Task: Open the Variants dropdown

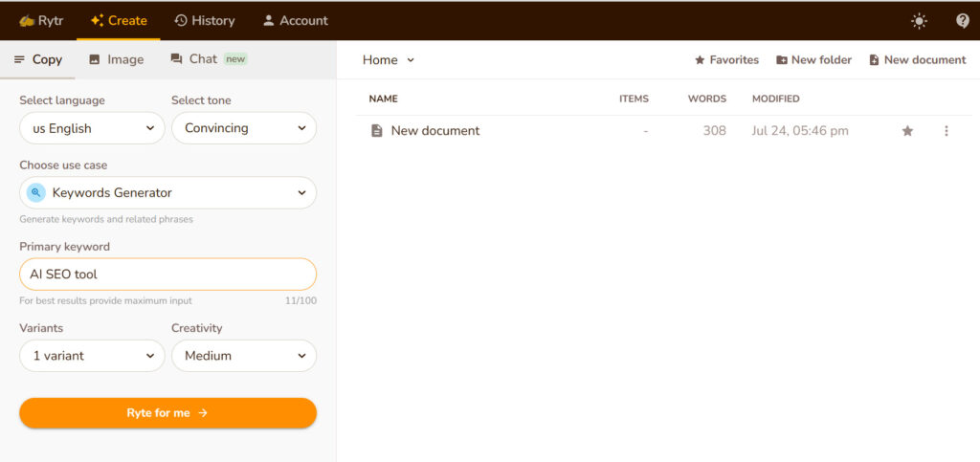Action: click(92, 356)
